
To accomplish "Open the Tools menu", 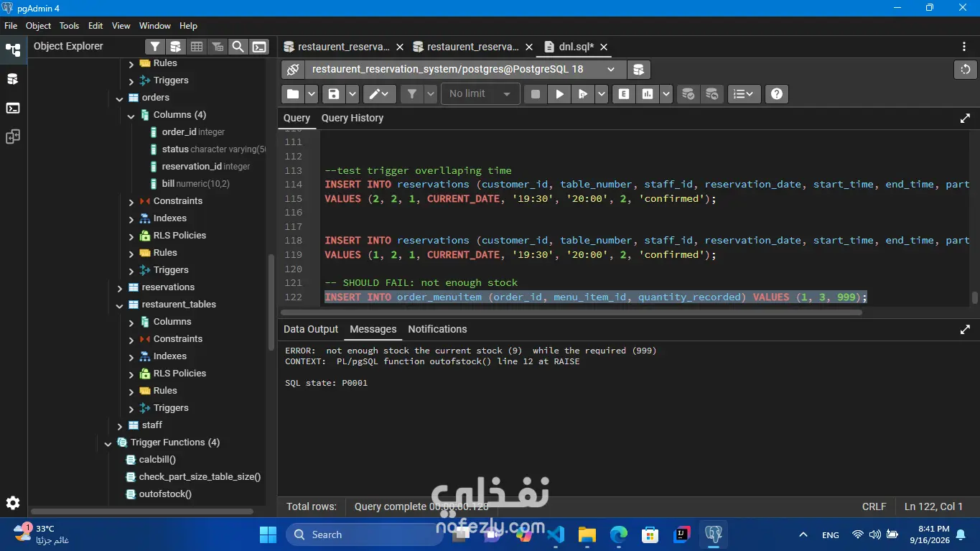I will coord(69,26).
